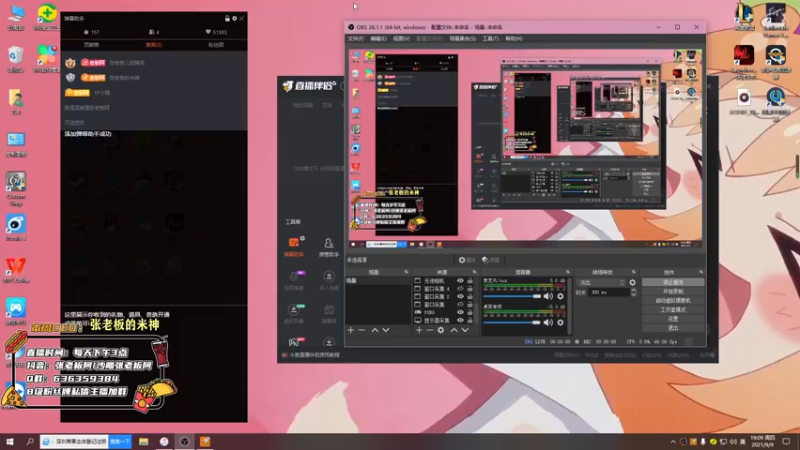The height and width of the screenshot is (450, 800).
Task: Open 文件(F) menu in OBS
Action: [x=356, y=39]
